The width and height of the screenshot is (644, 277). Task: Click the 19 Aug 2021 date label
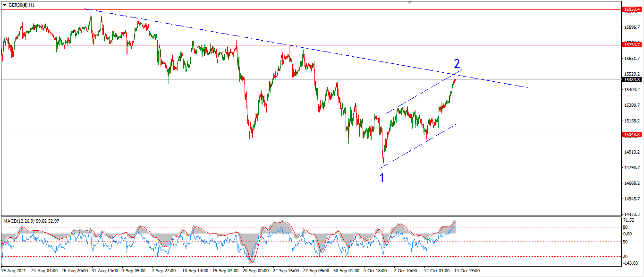coord(13,271)
